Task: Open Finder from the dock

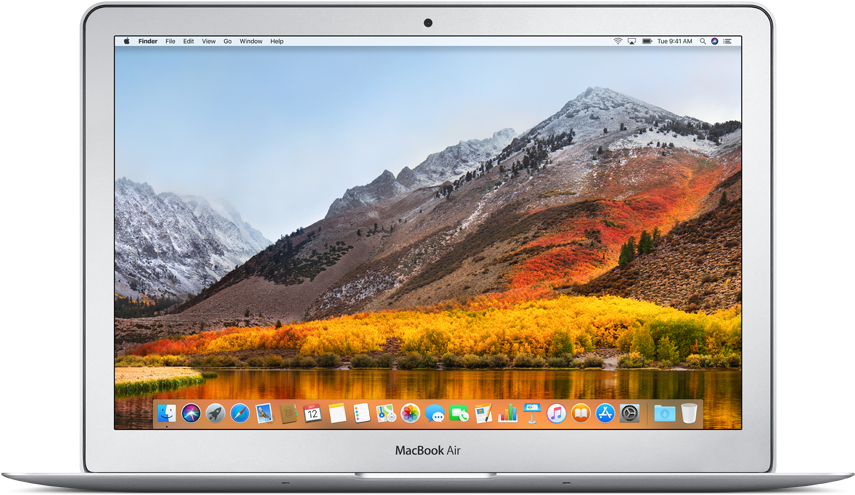Action: [x=167, y=413]
